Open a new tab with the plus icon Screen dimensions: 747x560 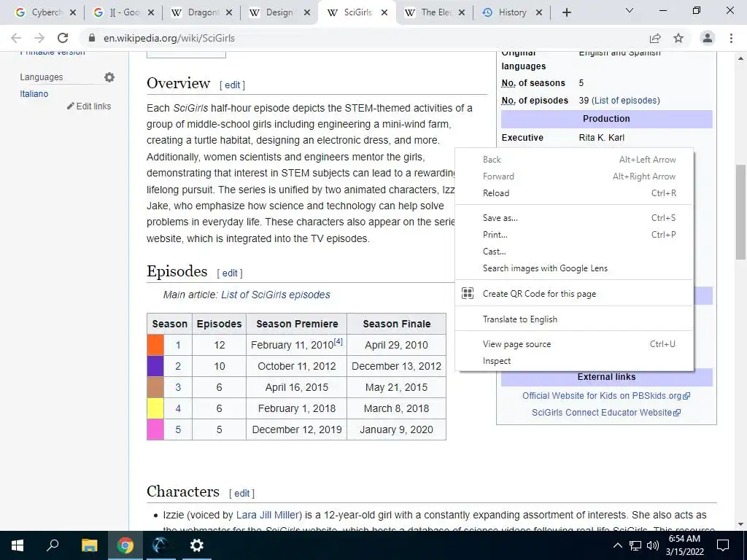(x=566, y=12)
